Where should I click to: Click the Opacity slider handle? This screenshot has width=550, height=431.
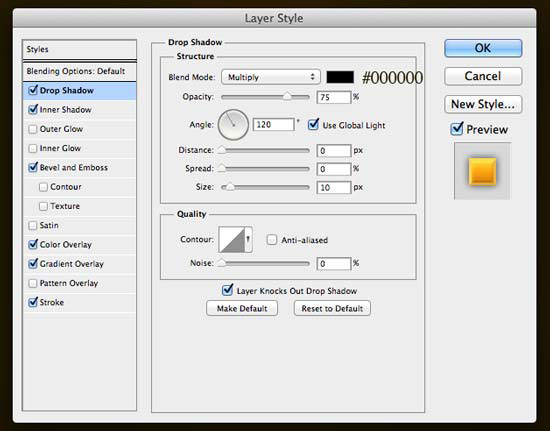(287, 96)
